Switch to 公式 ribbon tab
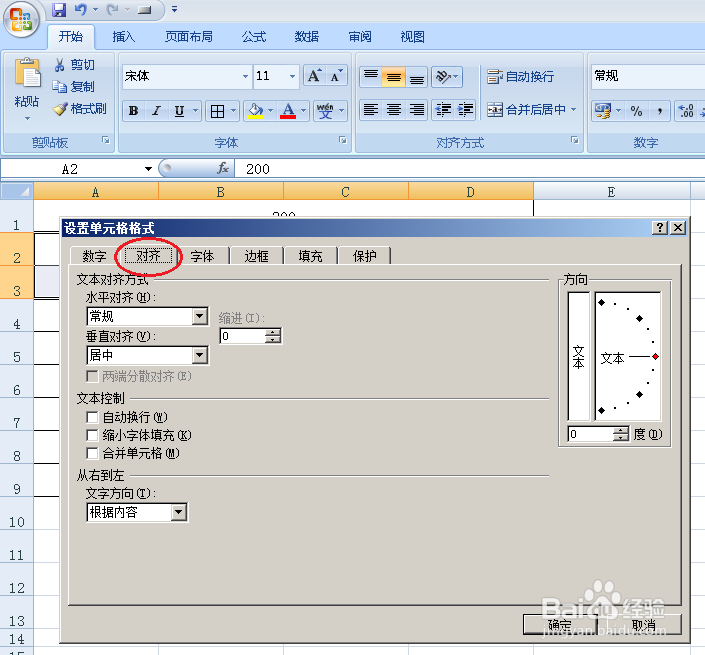 point(254,36)
